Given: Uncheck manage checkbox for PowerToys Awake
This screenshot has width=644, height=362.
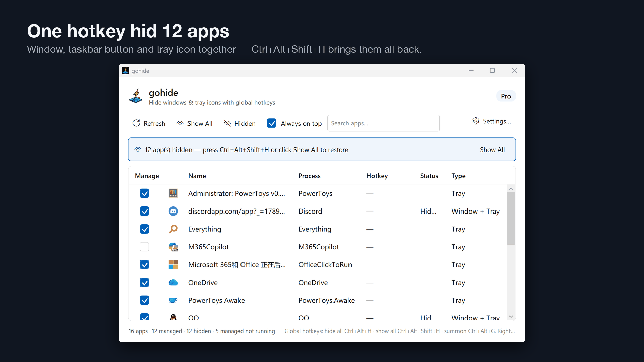Looking at the screenshot, I should click(144, 300).
